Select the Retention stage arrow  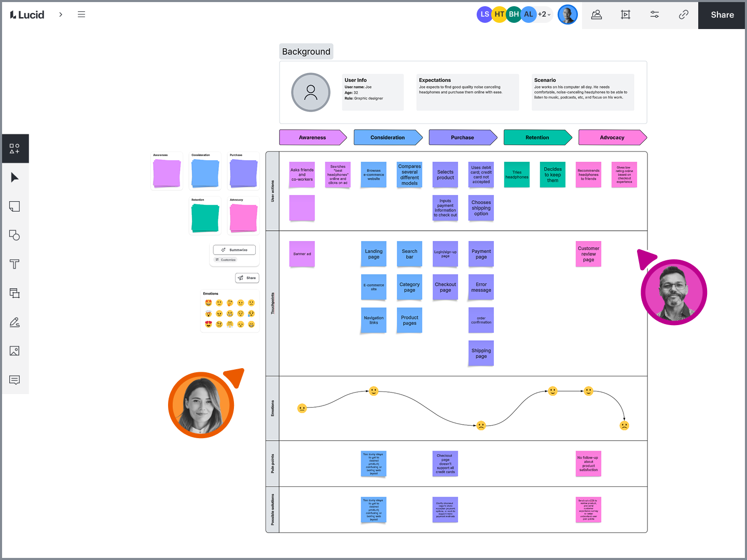(537, 137)
